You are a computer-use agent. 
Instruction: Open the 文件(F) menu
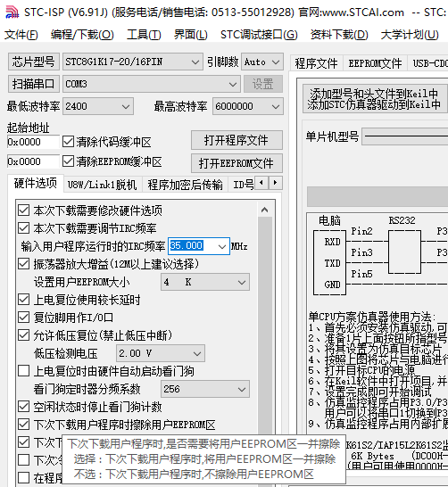click(x=21, y=35)
